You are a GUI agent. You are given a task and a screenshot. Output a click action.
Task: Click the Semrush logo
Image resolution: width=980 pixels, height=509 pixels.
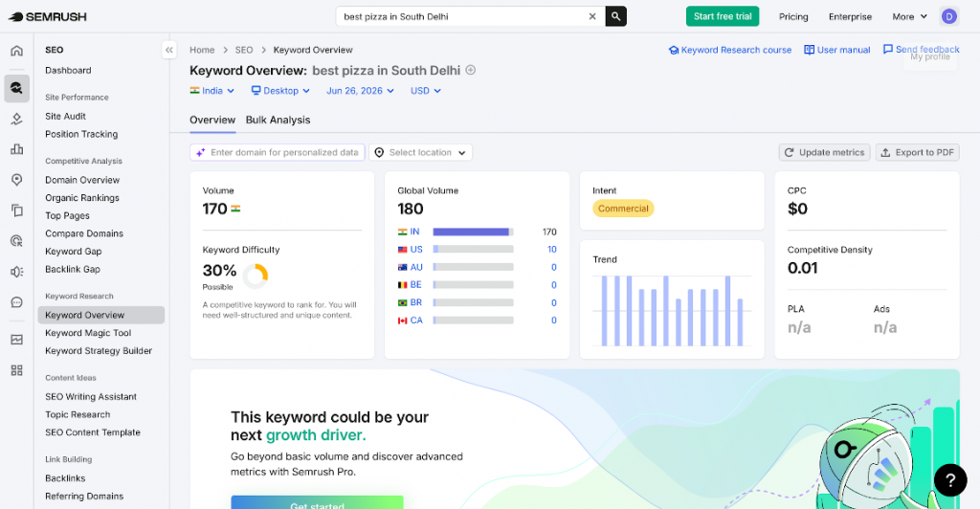click(48, 17)
